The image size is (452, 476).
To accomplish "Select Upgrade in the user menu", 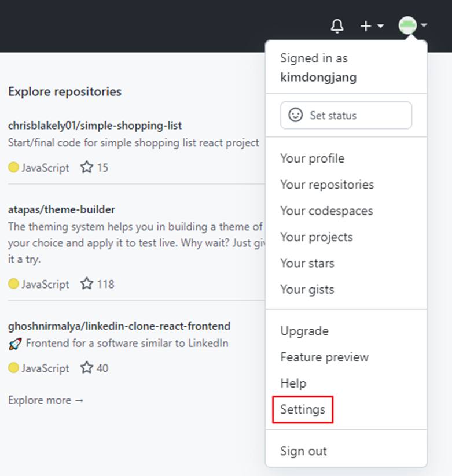I will pyautogui.click(x=304, y=331).
